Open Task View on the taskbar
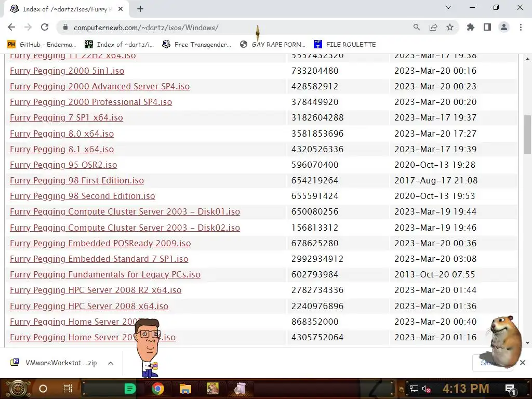Image resolution: width=532 pixels, height=399 pixels. [68, 389]
